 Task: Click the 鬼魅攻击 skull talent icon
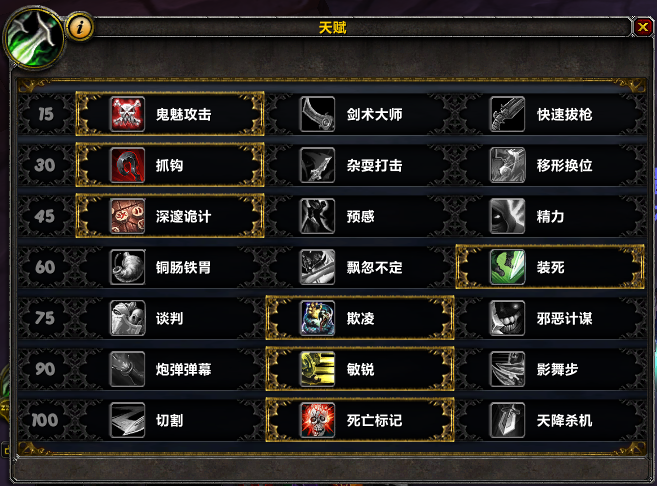[128, 114]
